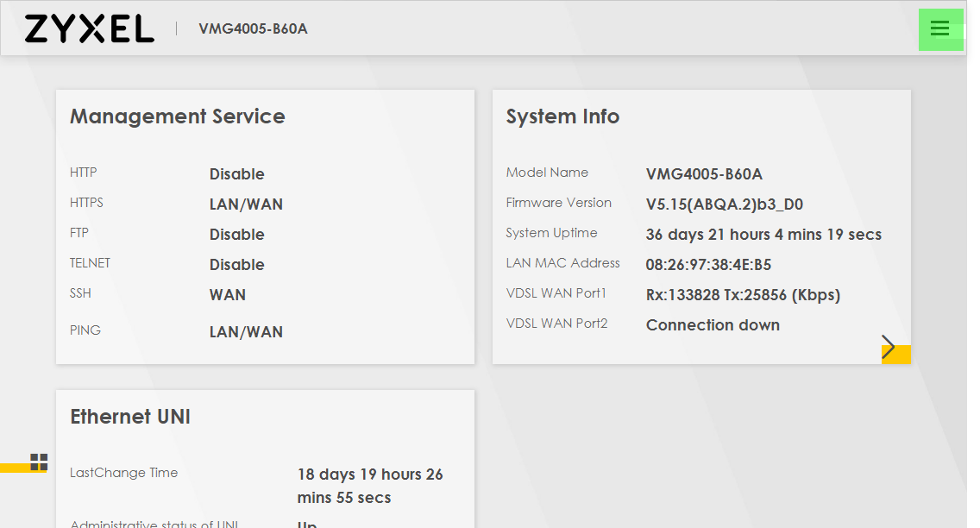Select the TELNET label
The height and width of the screenshot is (528, 980).
point(90,263)
